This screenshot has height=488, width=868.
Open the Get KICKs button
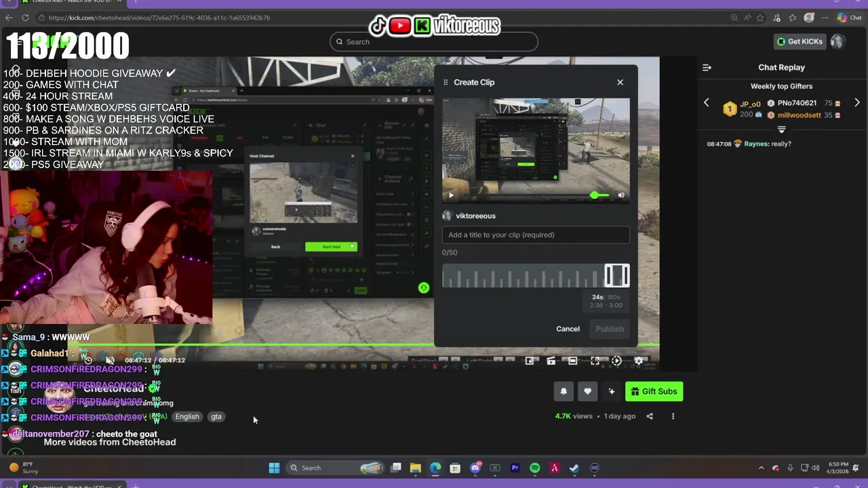[x=800, y=41]
